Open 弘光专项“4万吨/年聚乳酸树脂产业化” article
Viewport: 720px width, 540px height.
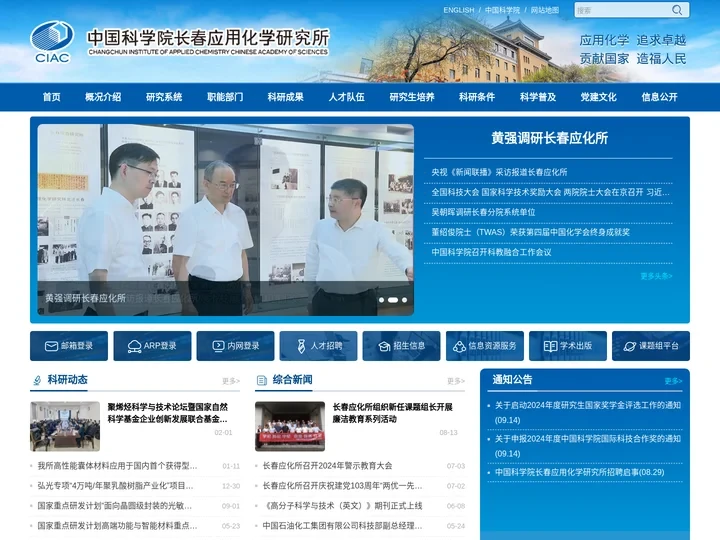click(x=116, y=486)
